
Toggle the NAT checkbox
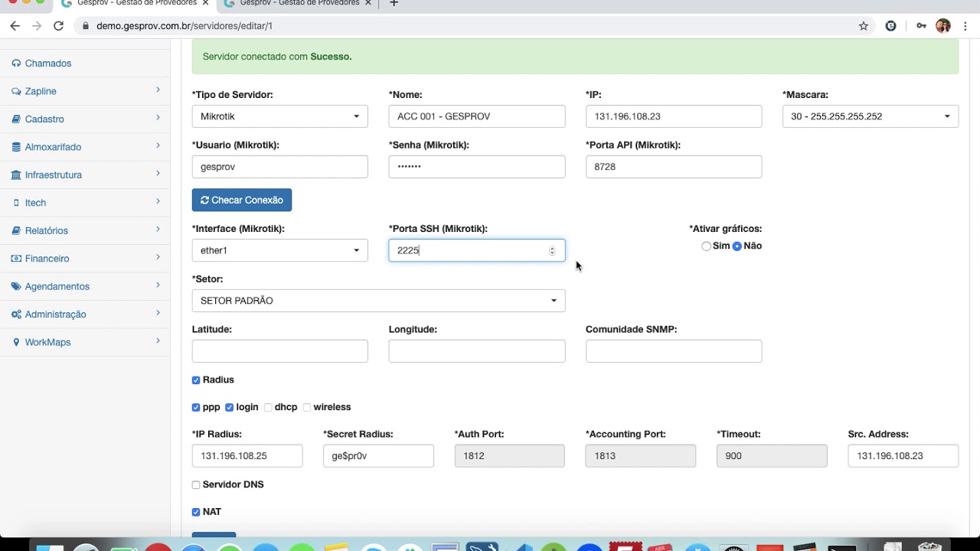pyautogui.click(x=196, y=512)
